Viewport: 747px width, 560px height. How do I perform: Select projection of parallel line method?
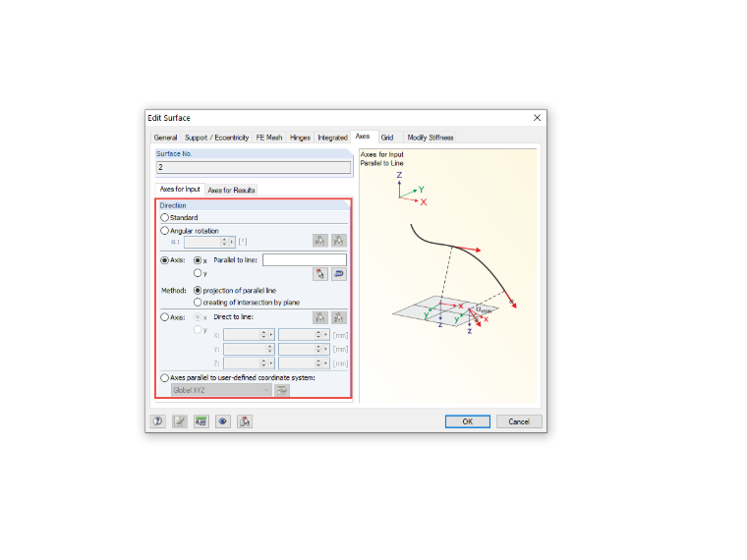point(198,291)
